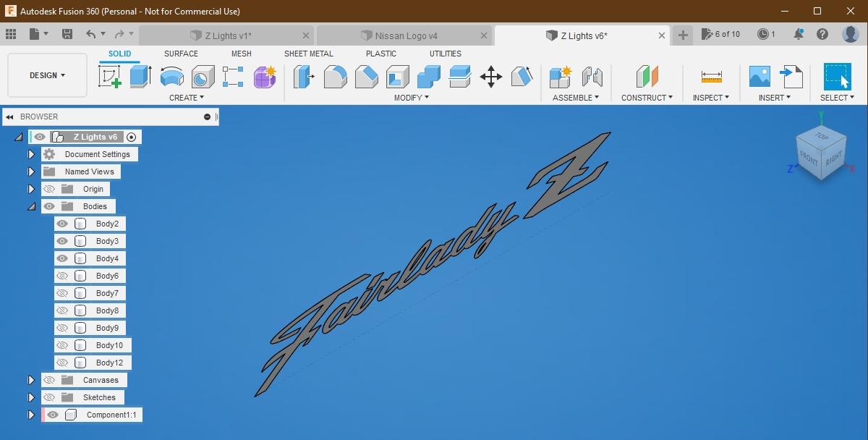Select the Rectangular Pattern tool
Image resolution: width=868 pixels, height=440 pixels.
click(233, 76)
